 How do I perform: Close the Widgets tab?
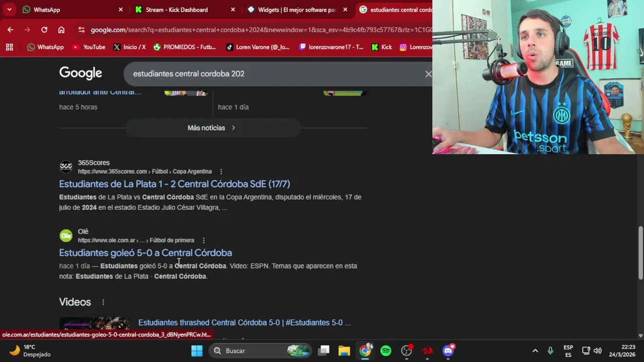[345, 10]
